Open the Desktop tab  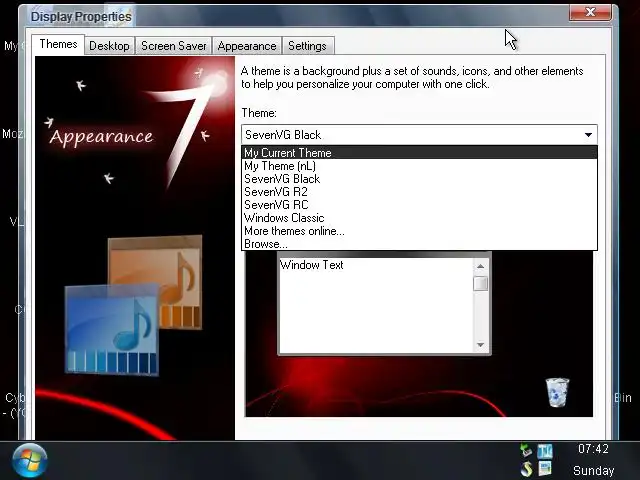coord(109,46)
